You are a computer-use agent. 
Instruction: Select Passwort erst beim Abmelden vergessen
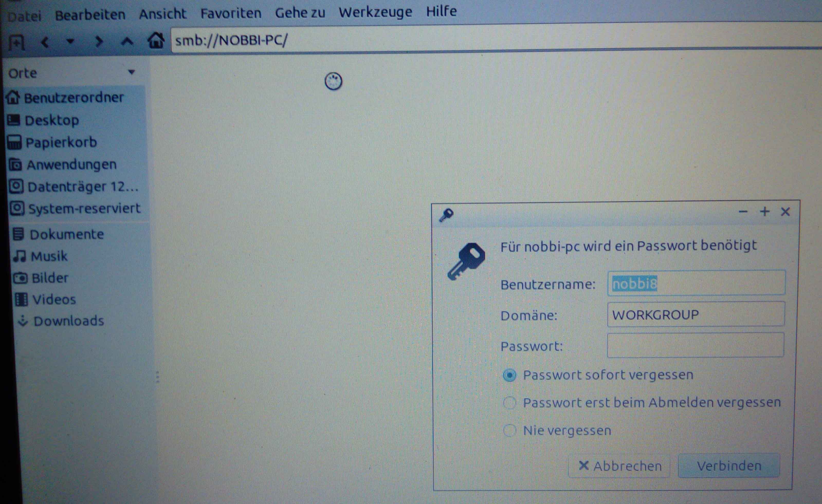pos(509,403)
